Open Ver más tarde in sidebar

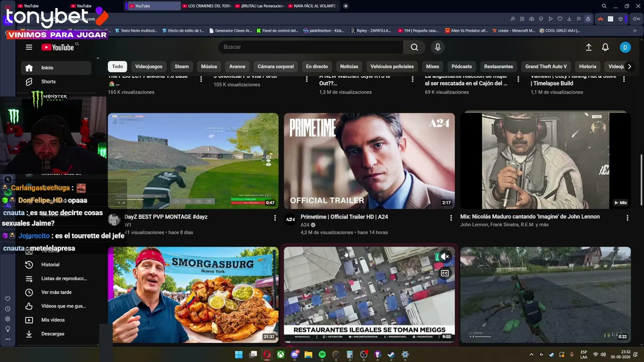click(x=56, y=292)
